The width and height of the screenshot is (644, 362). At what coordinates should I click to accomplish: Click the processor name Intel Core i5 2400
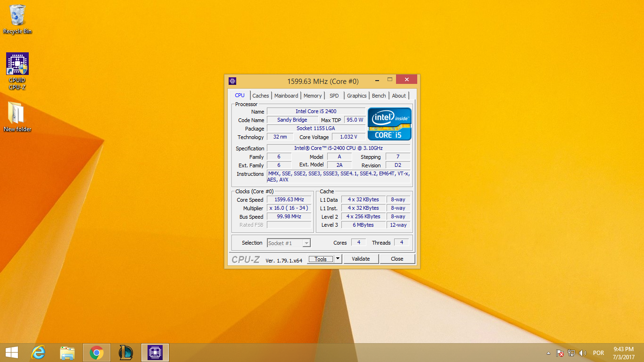tap(316, 111)
